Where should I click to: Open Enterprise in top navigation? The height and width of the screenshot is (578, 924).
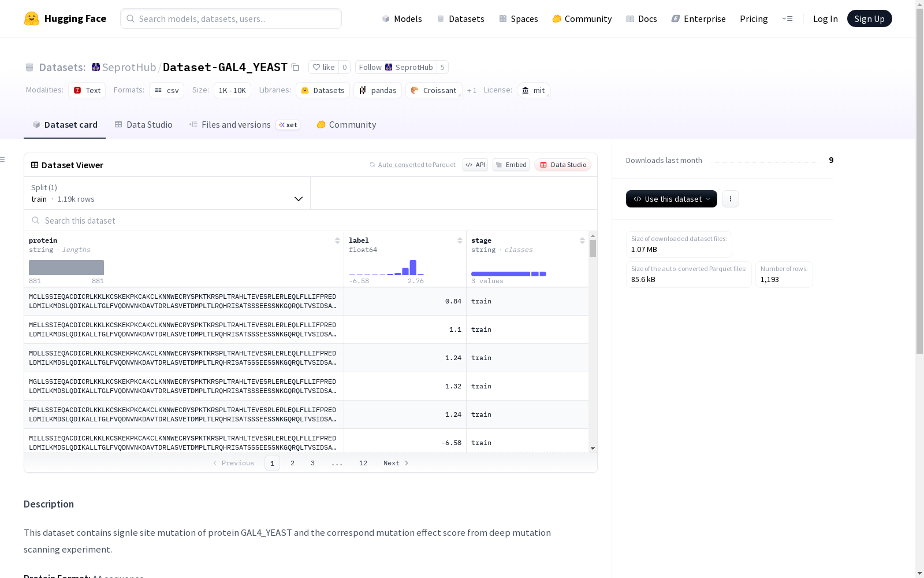click(x=699, y=18)
